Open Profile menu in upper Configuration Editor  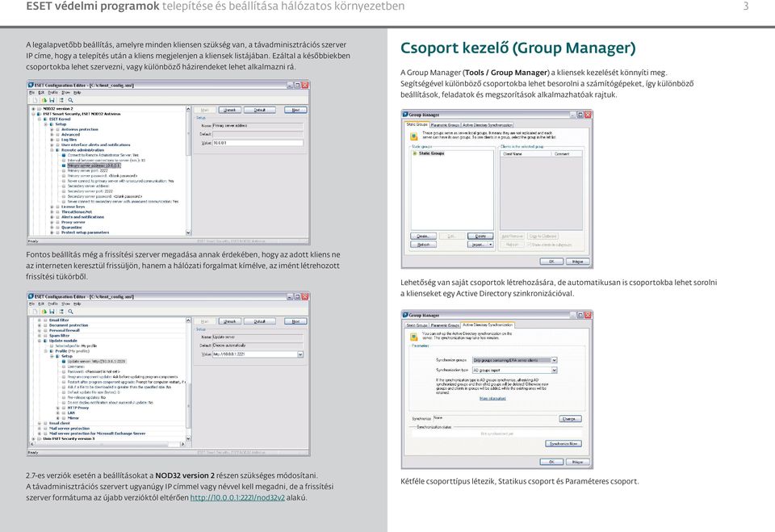tap(53, 93)
